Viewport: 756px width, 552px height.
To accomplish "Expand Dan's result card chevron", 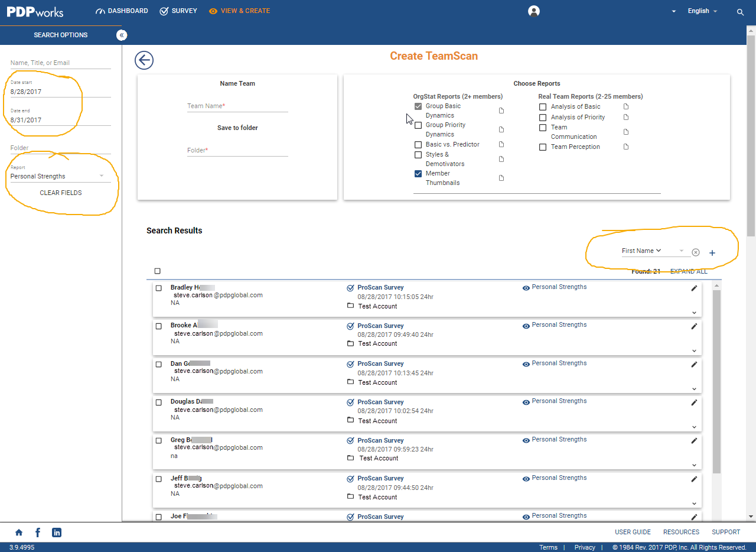I will (694, 389).
